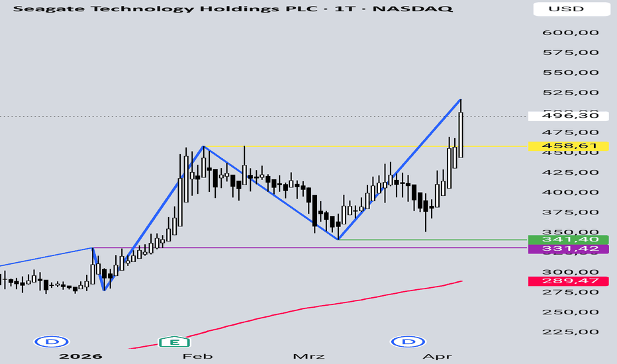617x364 pixels.
Task: Open the USD currency selector
Action: click(571, 9)
